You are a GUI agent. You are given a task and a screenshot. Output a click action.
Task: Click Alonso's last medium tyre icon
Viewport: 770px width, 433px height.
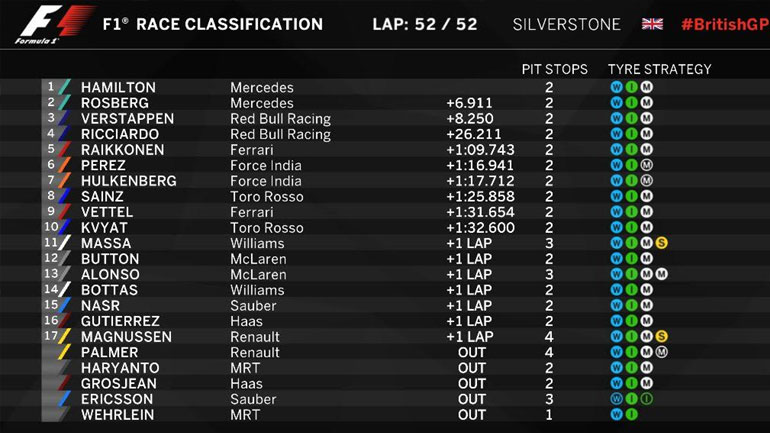coord(662,274)
